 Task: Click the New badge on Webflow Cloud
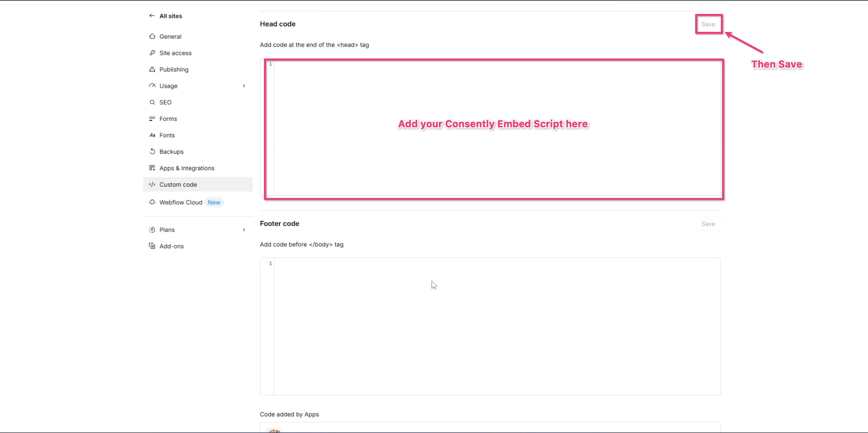click(x=214, y=202)
